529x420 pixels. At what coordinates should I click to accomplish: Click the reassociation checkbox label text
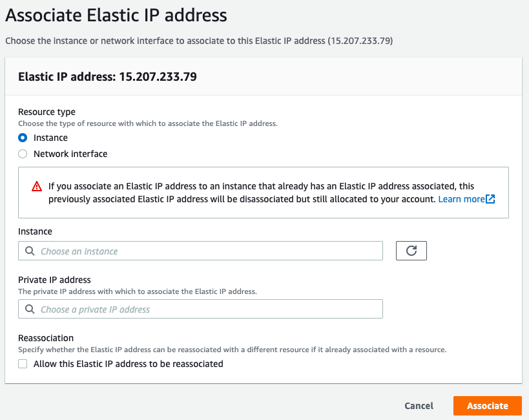coord(128,364)
